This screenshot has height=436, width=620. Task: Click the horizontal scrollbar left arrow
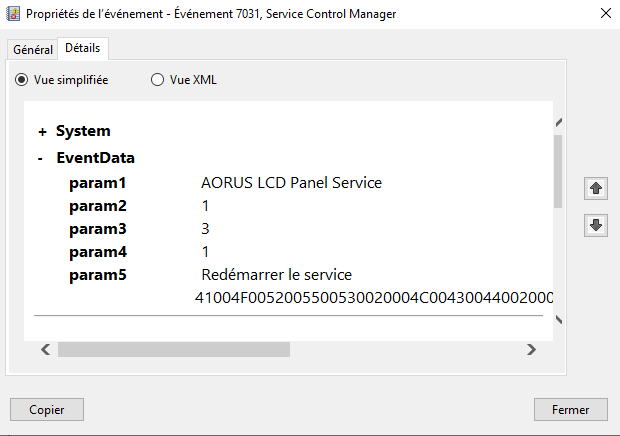(45, 349)
